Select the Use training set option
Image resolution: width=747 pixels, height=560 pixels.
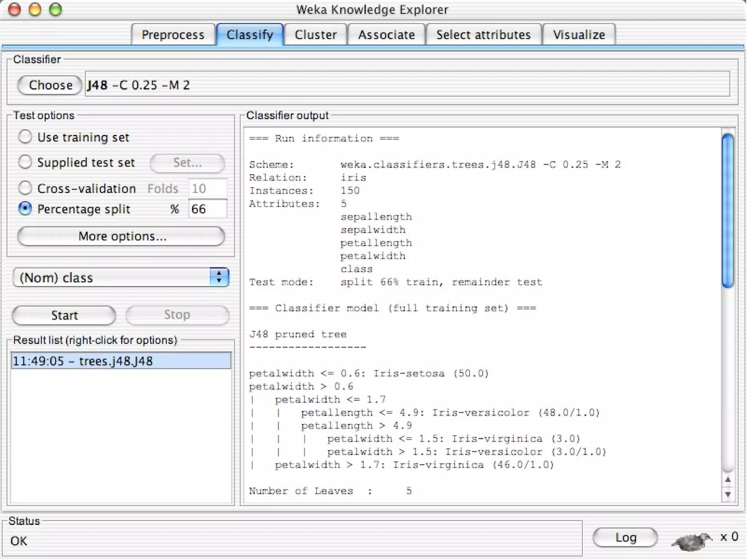(25, 137)
